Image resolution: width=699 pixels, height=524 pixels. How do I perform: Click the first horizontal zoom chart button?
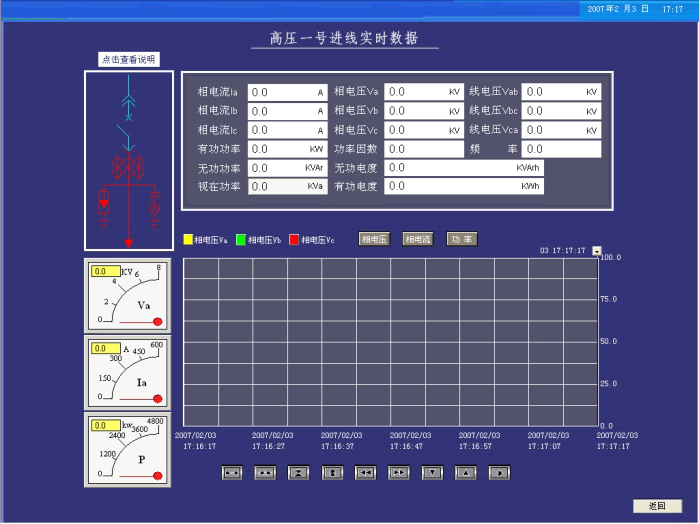coord(231,472)
